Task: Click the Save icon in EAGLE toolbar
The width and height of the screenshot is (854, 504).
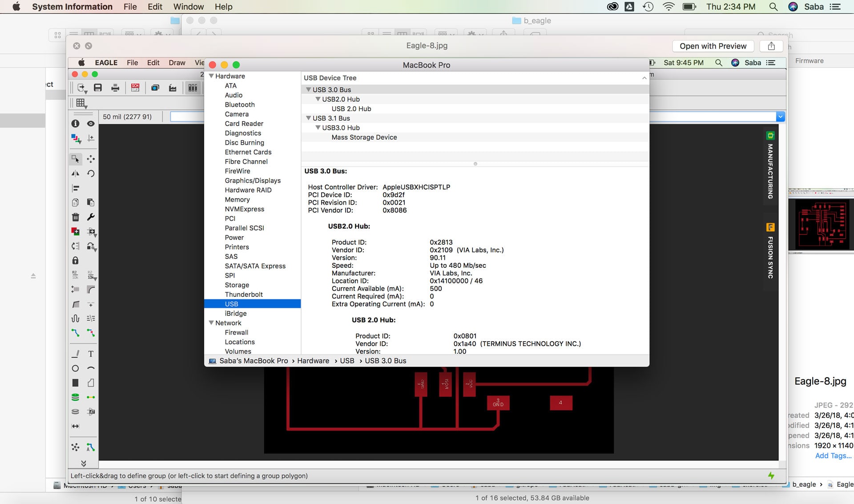Action: [98, 88]
